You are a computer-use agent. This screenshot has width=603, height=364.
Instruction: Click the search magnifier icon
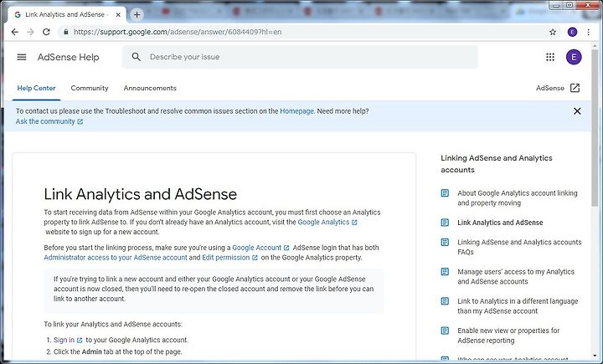(137, 57)
